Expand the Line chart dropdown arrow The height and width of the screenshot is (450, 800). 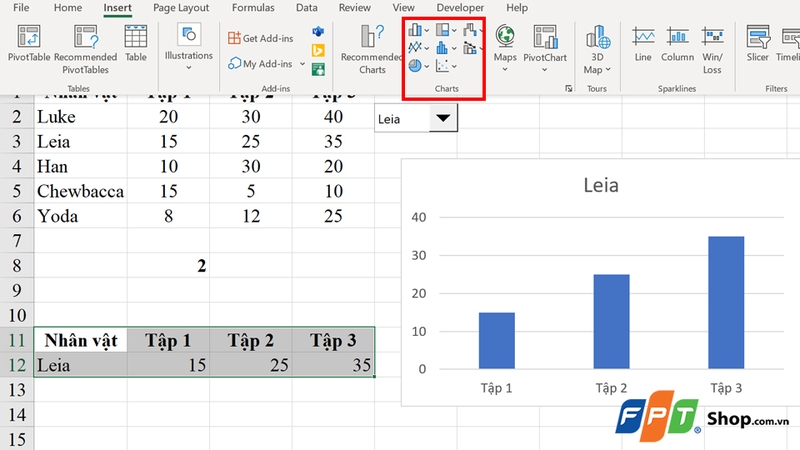click(x=427, y=48)
